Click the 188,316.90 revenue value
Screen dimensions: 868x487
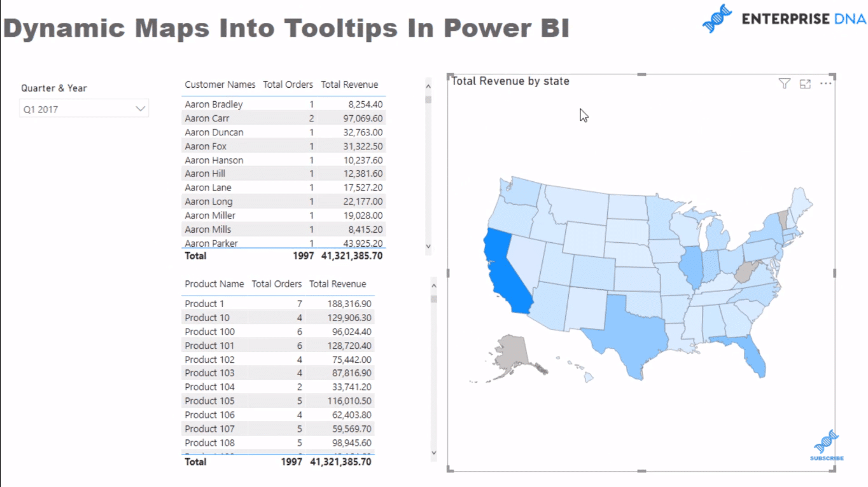[349, 304]
